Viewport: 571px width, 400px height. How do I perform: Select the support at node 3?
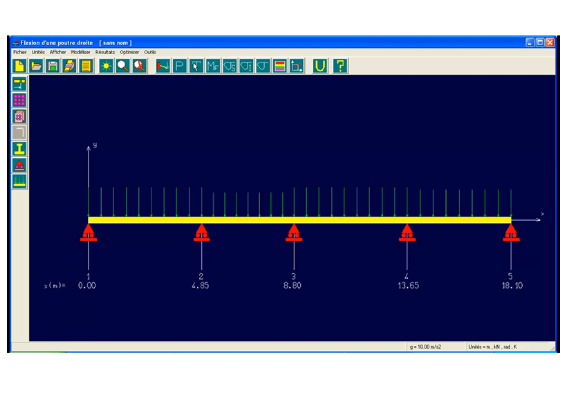click(x=294, y=233)
